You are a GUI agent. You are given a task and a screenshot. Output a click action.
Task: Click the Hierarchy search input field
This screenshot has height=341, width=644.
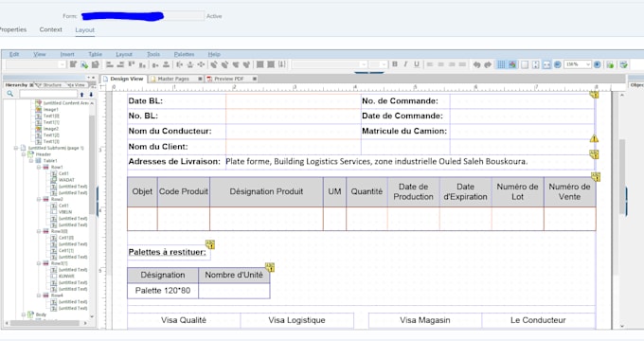coord(48,94)
